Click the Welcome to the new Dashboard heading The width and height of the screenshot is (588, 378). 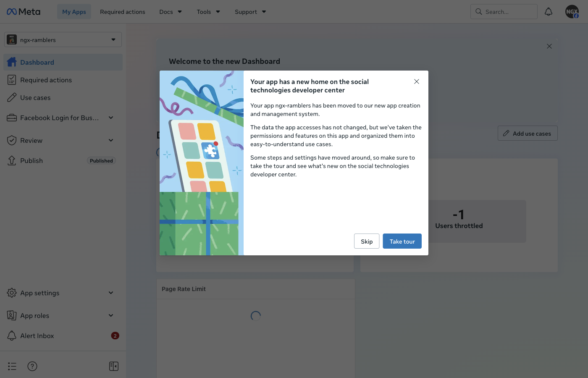point(224,61)
